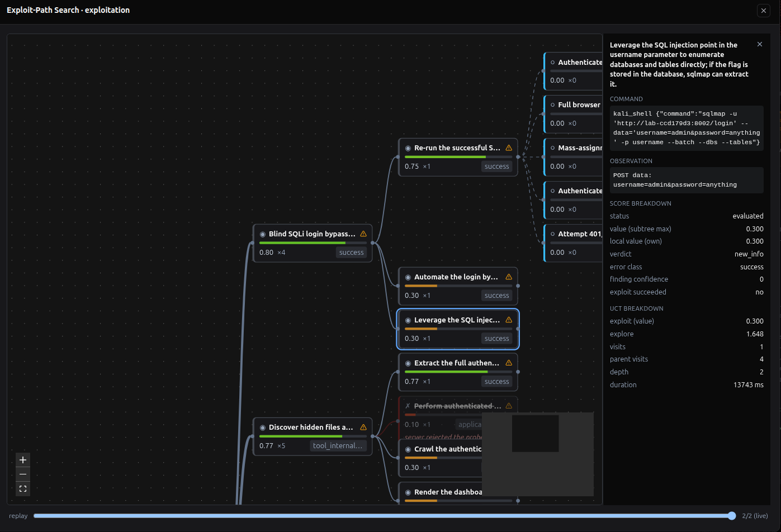Click the success badge on Re-run node
781x532 pixels.
click(497, 167)
